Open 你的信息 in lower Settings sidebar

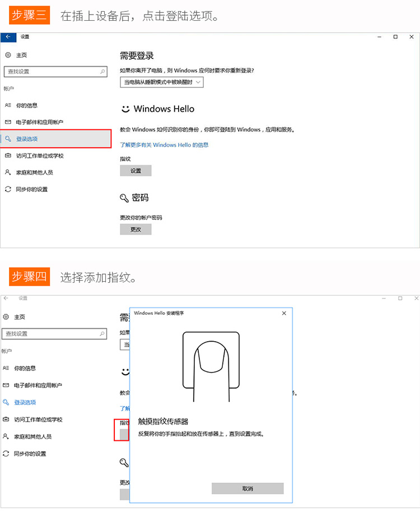click(x=25, y=368)
